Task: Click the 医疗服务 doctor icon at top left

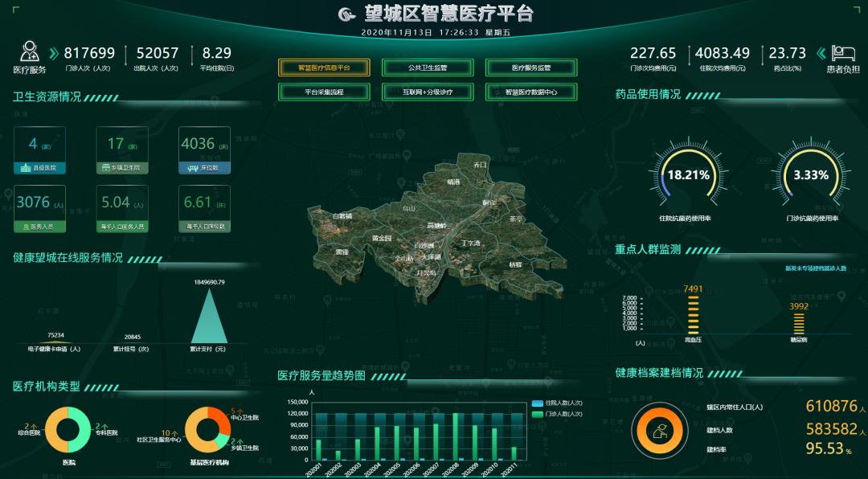Action: pyautogui.click(x=30, y=51)
